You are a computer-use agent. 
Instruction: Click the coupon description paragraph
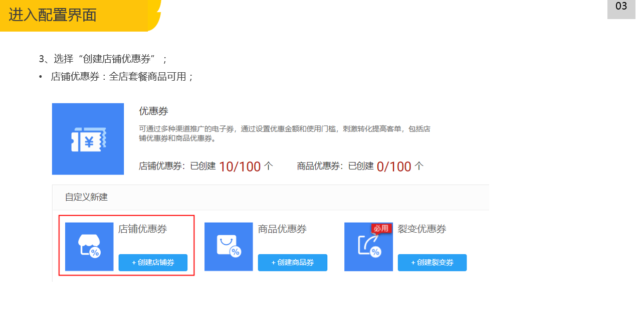click(x=284, y=133)
